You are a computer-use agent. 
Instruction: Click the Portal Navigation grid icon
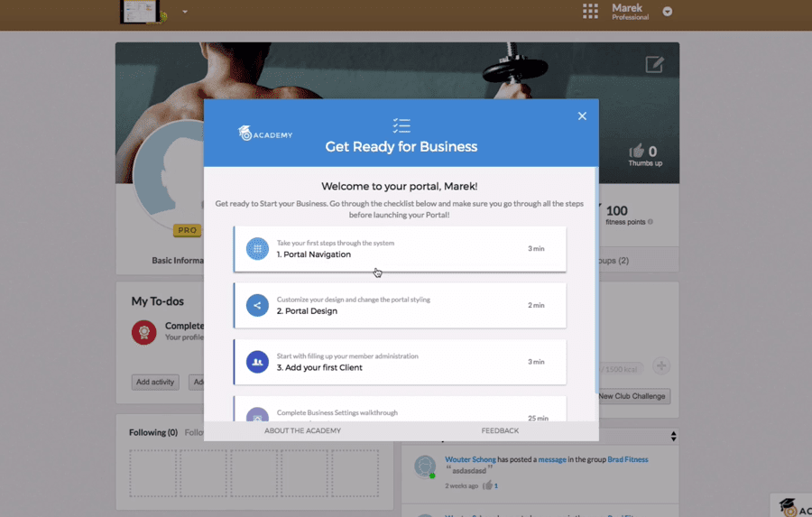[257, 249]
